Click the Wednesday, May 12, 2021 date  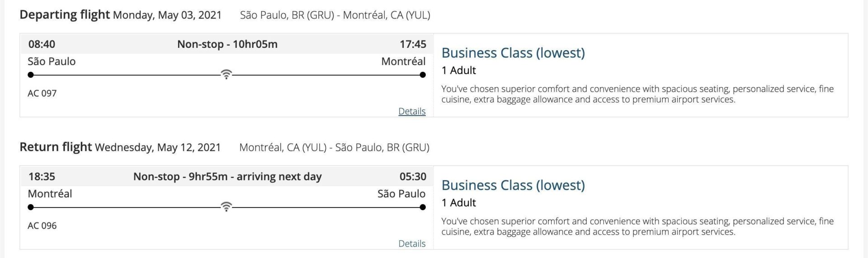(x=158, y=148)
